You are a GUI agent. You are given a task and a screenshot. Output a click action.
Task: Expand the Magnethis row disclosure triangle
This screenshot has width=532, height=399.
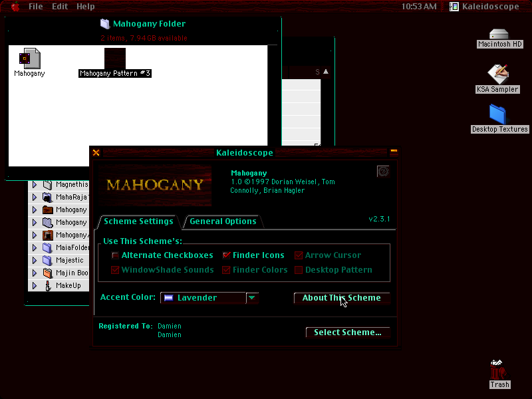35,185
